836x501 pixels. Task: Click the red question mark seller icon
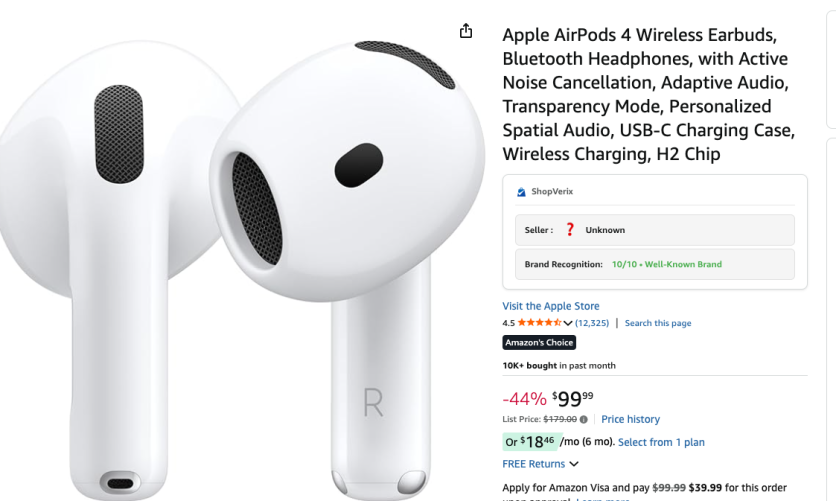click(x=569, y=230)
